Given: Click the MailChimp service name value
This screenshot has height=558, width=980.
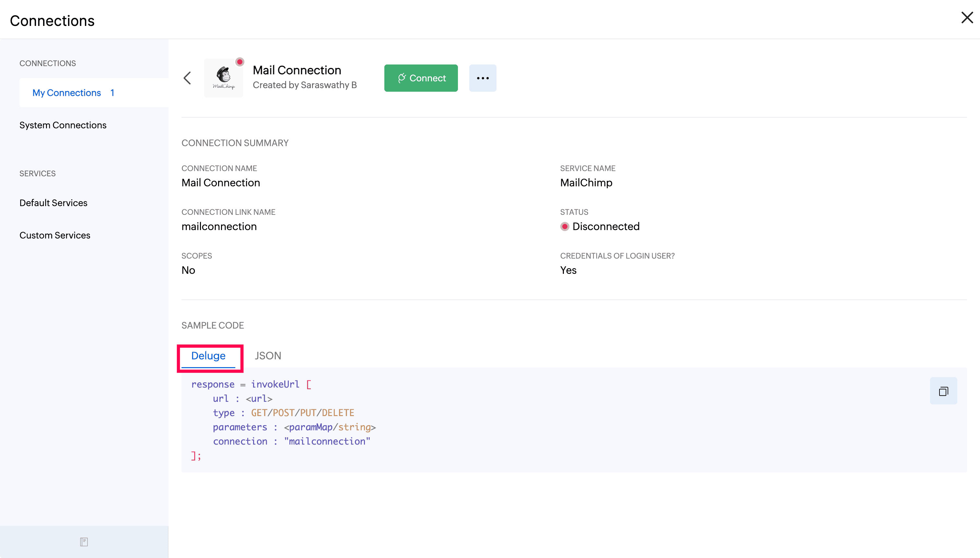Looking at the screenshot, I should point(586,183).
